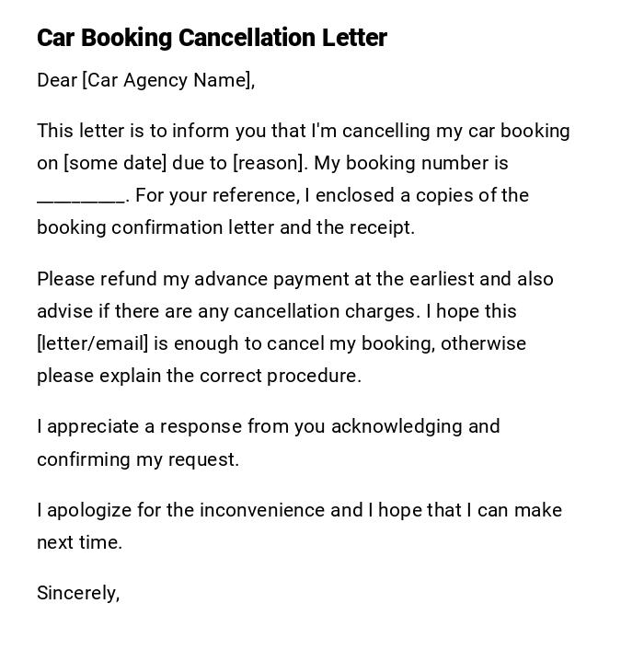
Task: Select the [some date] placeholder
Action: [115, 163]
